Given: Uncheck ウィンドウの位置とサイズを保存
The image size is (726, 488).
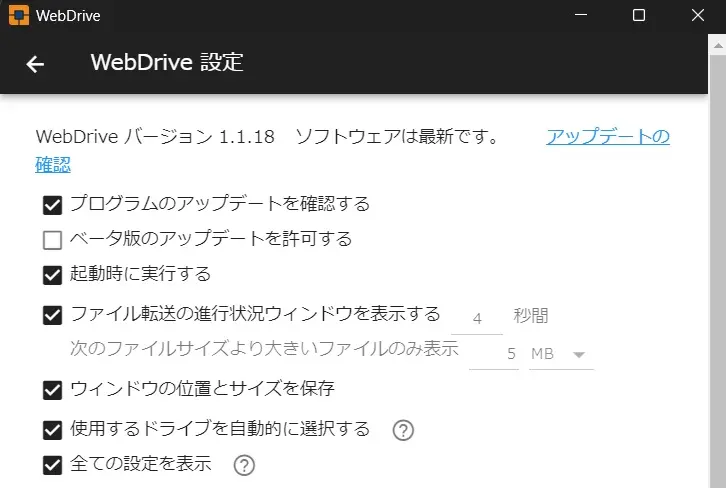Looking at the screenshot, I should tap(52, 390).
